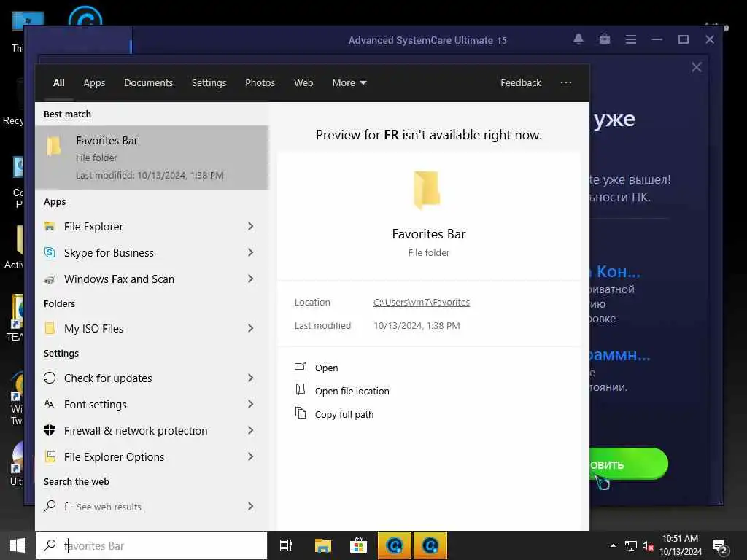The image size is (747, 560).
Task: Expand Firewall & network protection arrow
Action: [x=251, y=430]
